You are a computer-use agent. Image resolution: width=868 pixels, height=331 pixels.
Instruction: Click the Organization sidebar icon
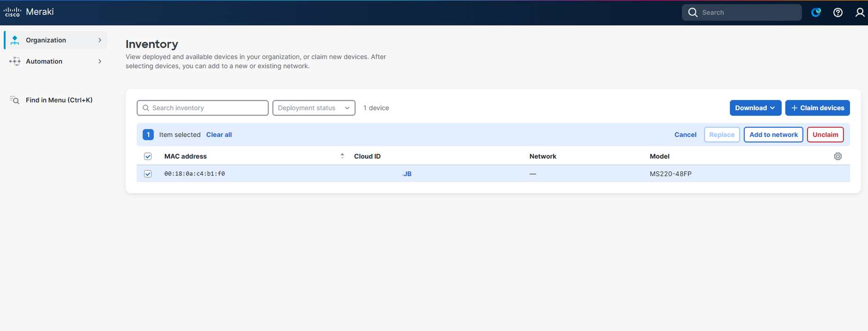pos(15,40)
